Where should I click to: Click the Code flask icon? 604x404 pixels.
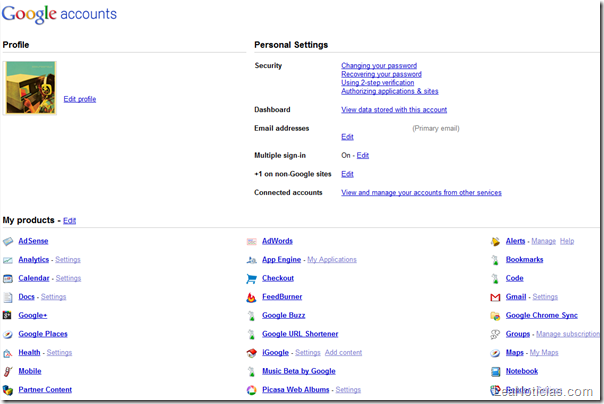point(495,278)
